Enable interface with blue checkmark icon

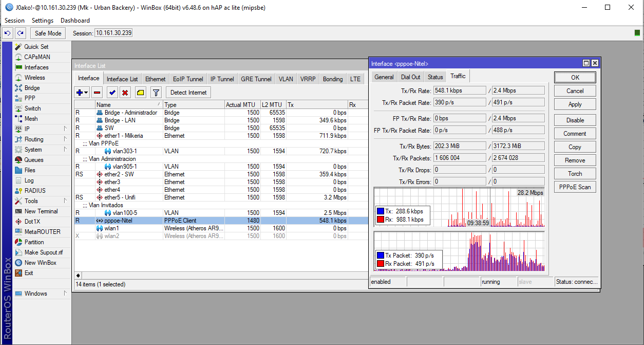point(112,93)
